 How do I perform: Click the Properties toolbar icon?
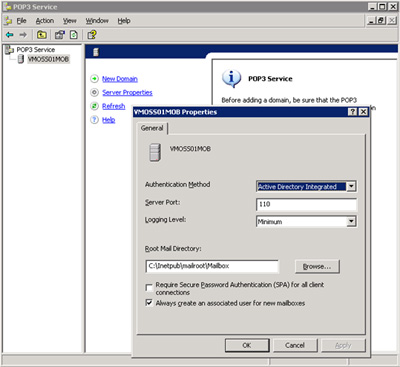[60, 35]
